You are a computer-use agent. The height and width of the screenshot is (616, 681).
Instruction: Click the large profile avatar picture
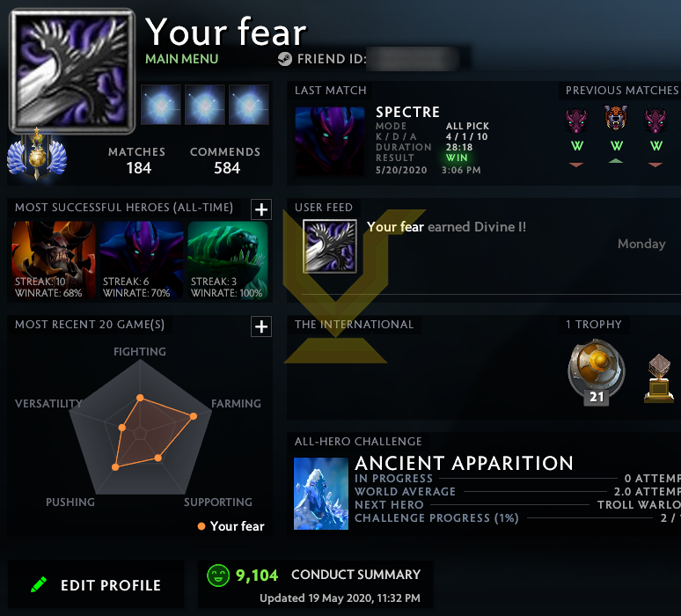point(72,71)
